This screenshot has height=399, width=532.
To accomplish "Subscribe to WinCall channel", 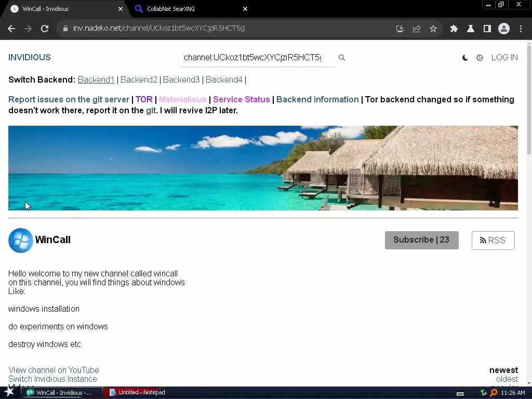I will [421, 240].
